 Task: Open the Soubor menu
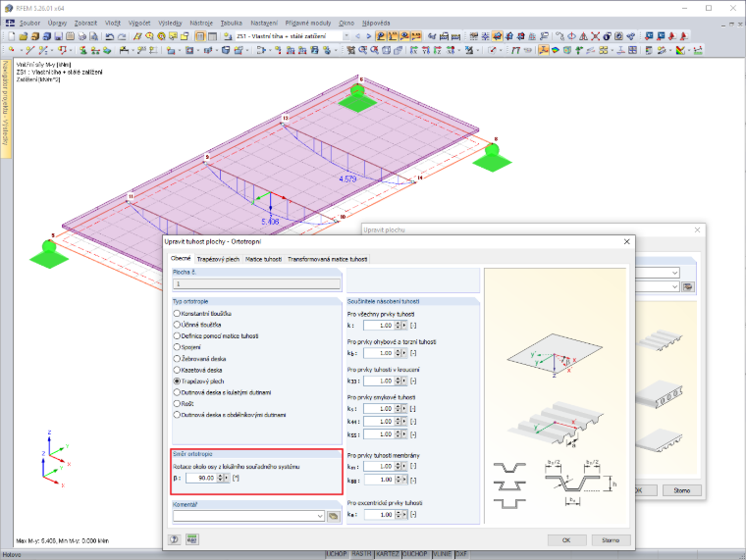[29, 23]
